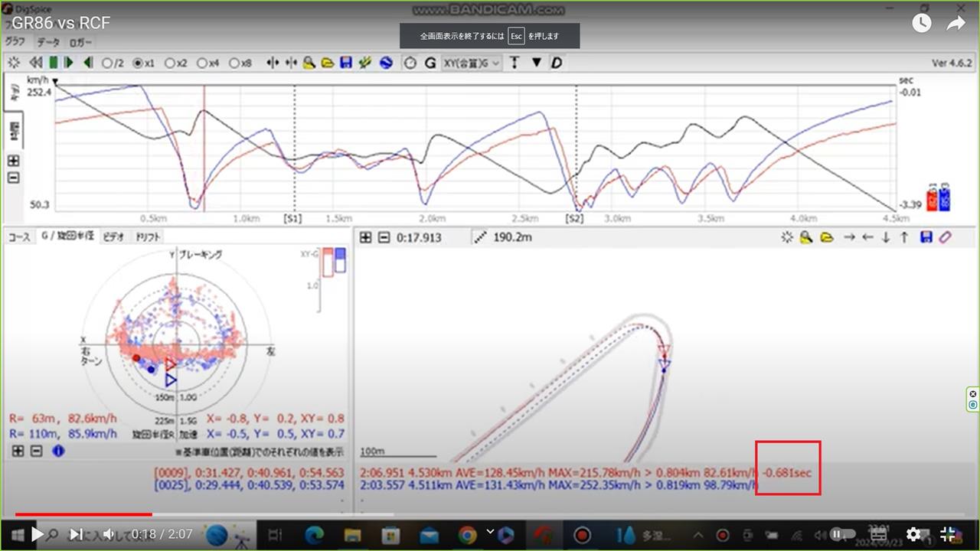
Task: Open YouTube watch later clock icon
Action: pos(921,23)
